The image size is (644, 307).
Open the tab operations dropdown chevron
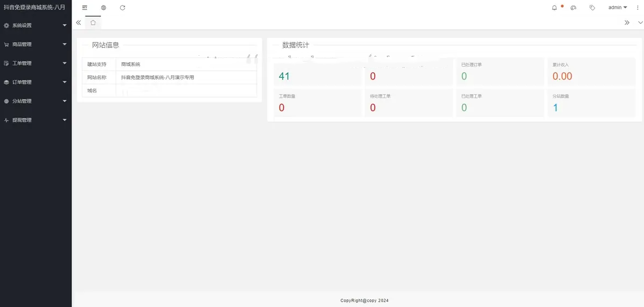[x=640, y=23]
